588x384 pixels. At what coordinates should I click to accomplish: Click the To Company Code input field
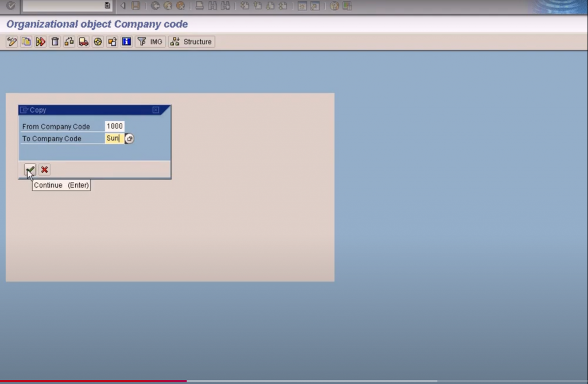point(114,138)
